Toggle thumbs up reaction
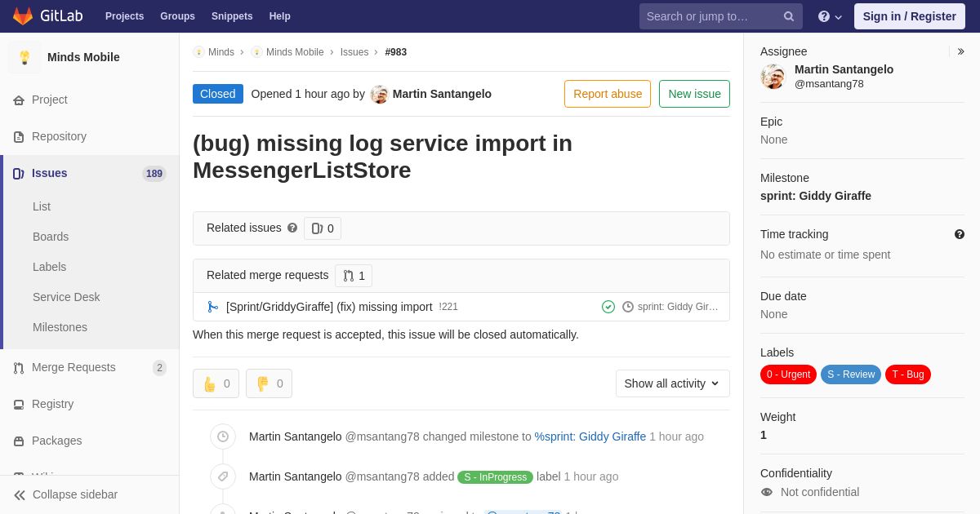Viewport: 980px width, 514px height. pyautogui.click(x=216, y=383)
